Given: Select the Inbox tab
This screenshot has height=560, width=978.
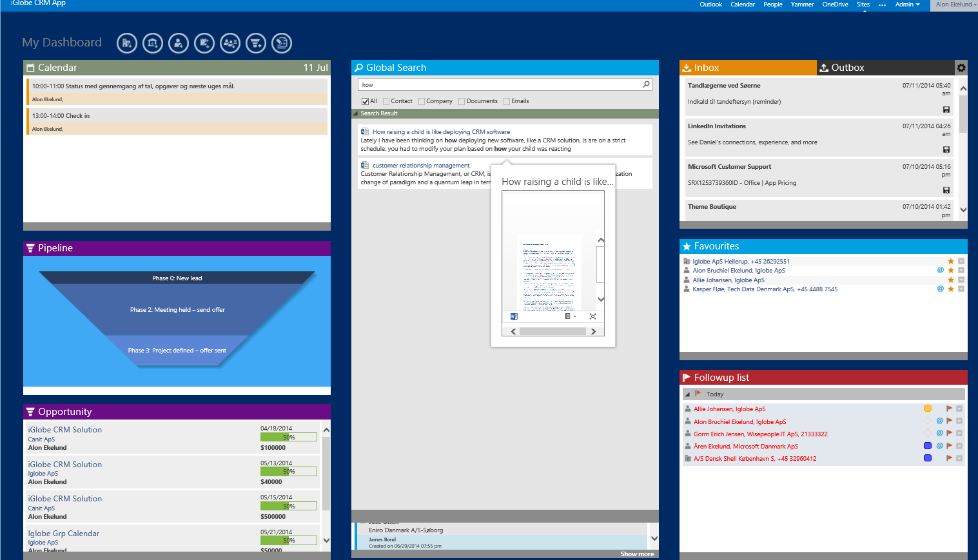Looking at the screenshot, I should (x=748, y=68).
